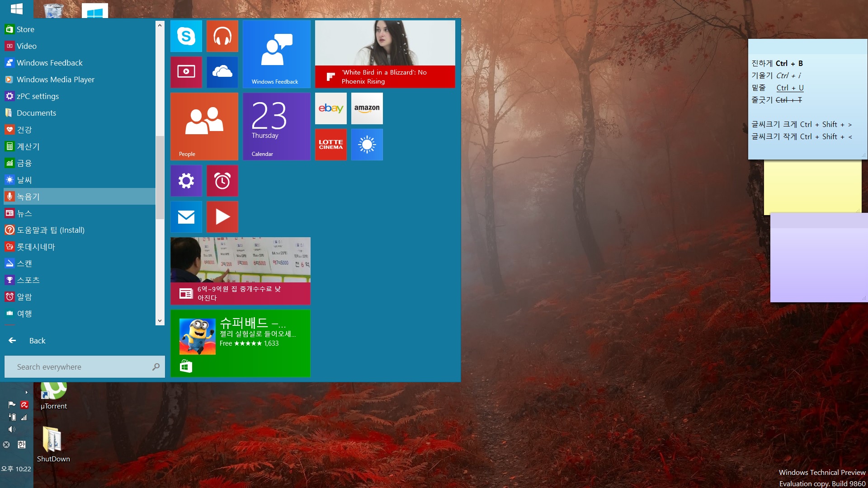Open 도움말과 팁 (Install) entry
Viewport: 868px width, 488px height.
click(79, 230)
